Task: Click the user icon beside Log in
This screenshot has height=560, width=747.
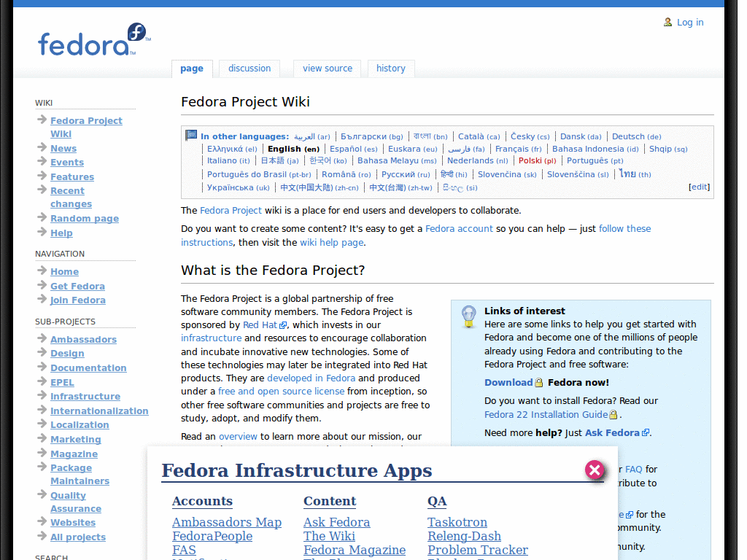Action: click(x=668, y=23)
